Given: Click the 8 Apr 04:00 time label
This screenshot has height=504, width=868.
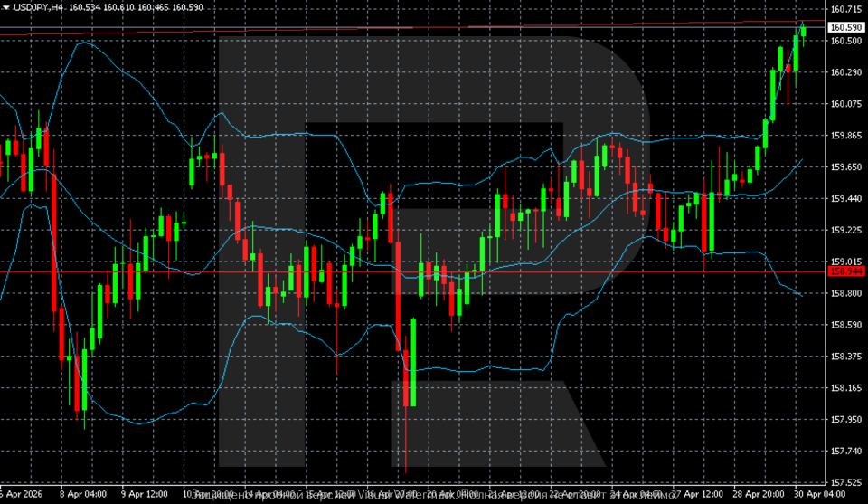Looking at the screenshot, I should 84,495.
